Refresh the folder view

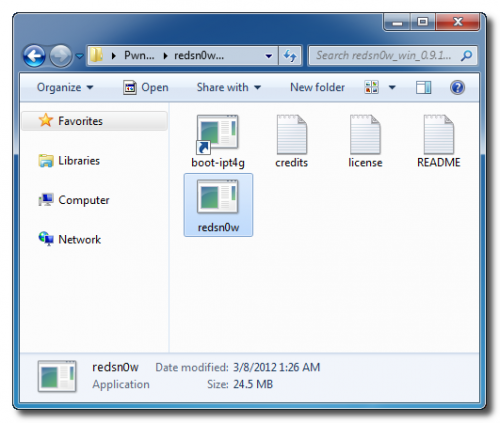coord(290,56)
